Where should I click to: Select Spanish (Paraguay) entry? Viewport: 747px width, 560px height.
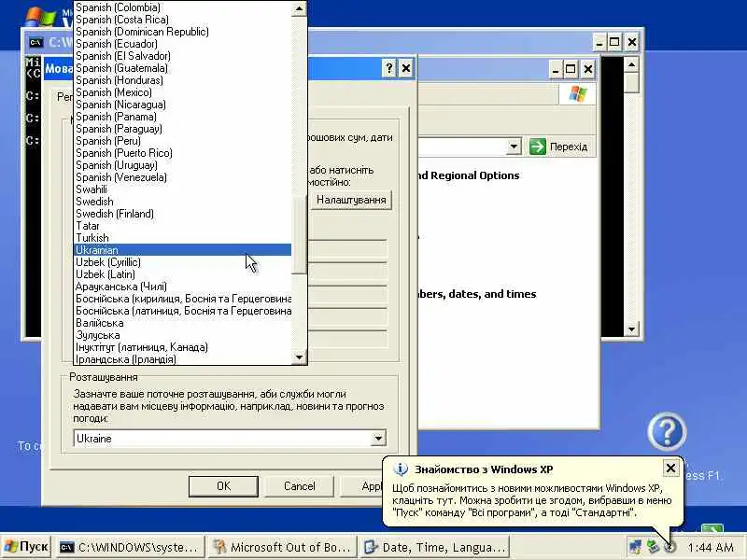(183, 129)
